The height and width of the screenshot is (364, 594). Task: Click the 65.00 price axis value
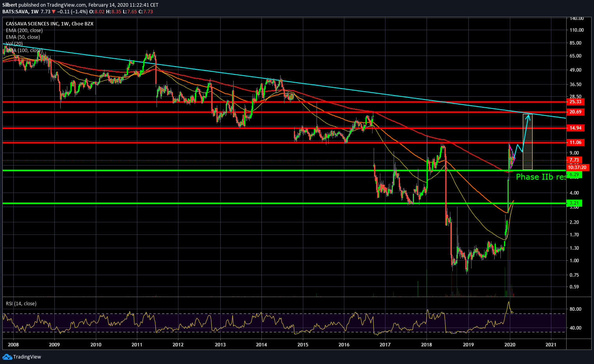[x=576, y=56]
